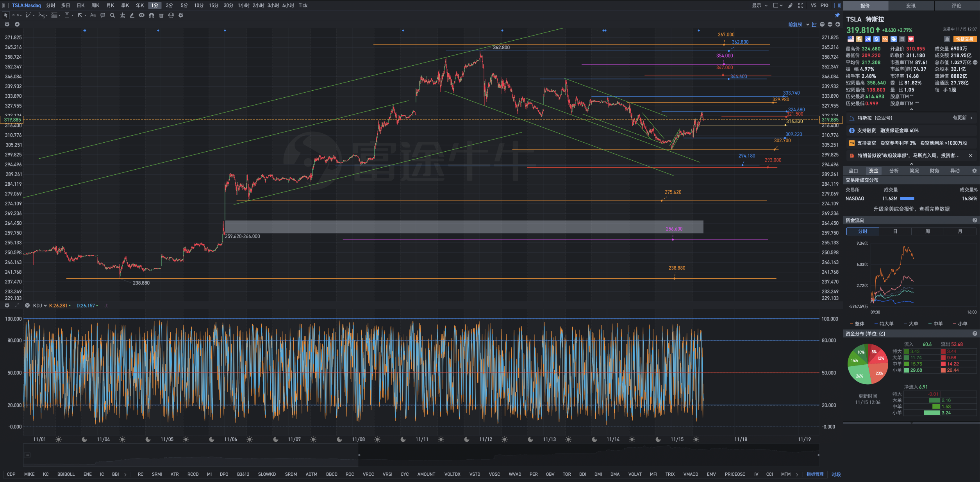
Task: Pin the chart with the pushpin icon
Action: 837,15
